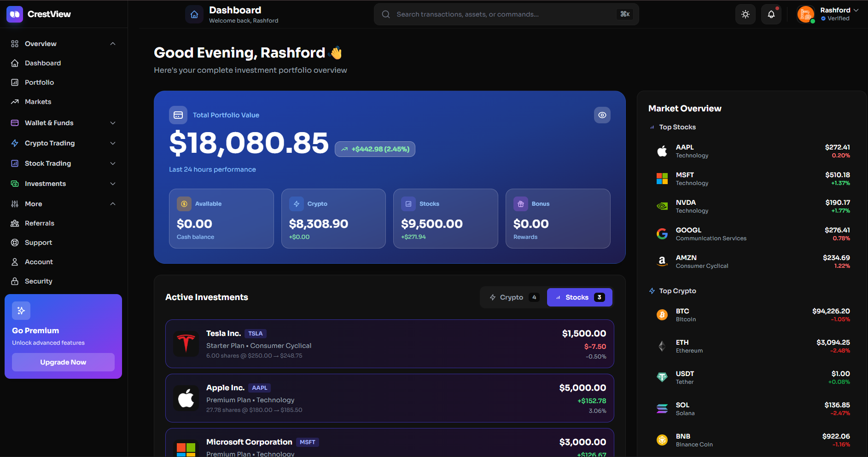The width and height of the screenshot is (868, 457).
Task: Click the notification bell icon
Action: (x=771, y=14)
